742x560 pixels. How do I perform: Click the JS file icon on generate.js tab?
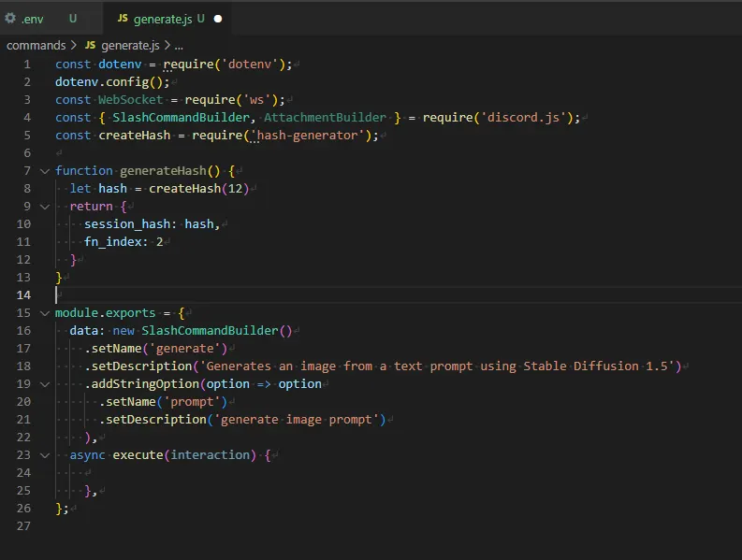point(123,18)
